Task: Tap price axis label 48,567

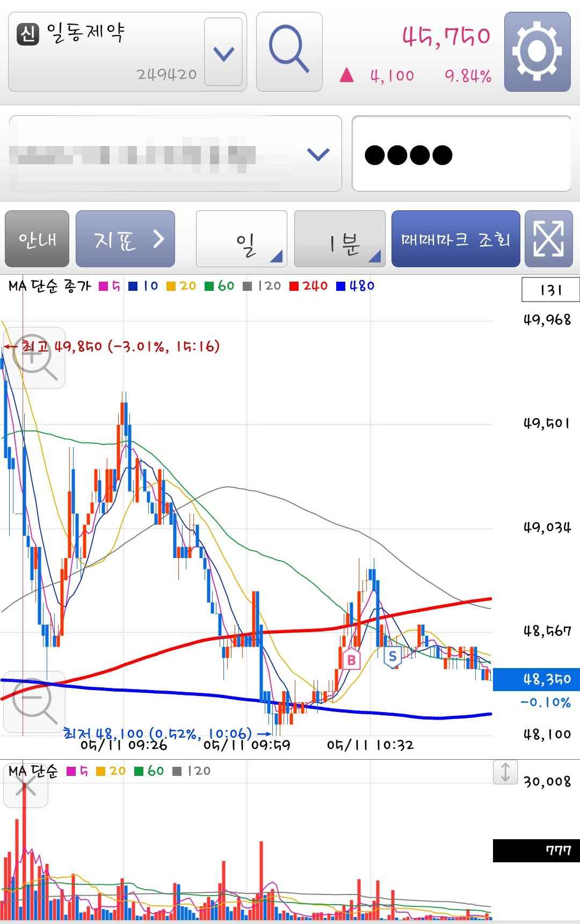Action: [x=547, y=631]
